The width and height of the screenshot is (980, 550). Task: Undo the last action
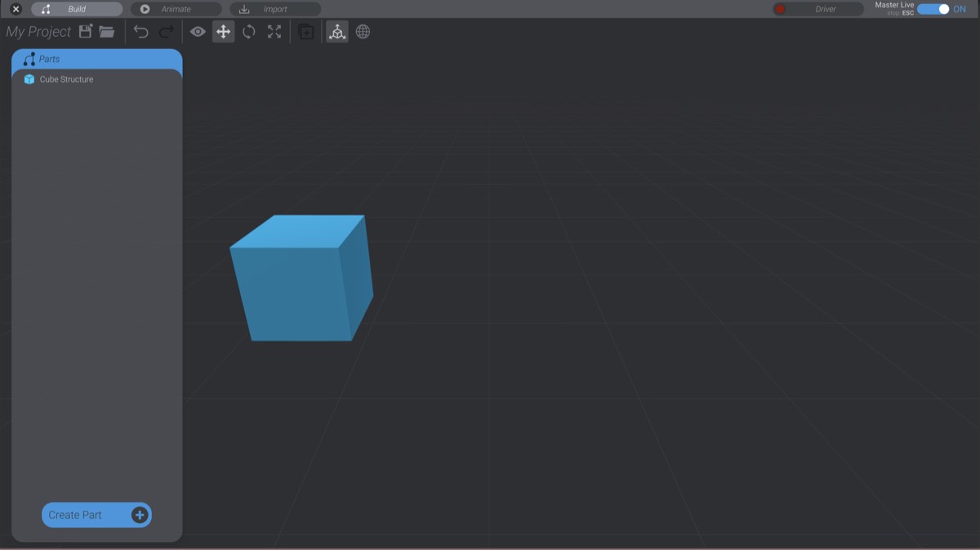(x=140, y=31)
